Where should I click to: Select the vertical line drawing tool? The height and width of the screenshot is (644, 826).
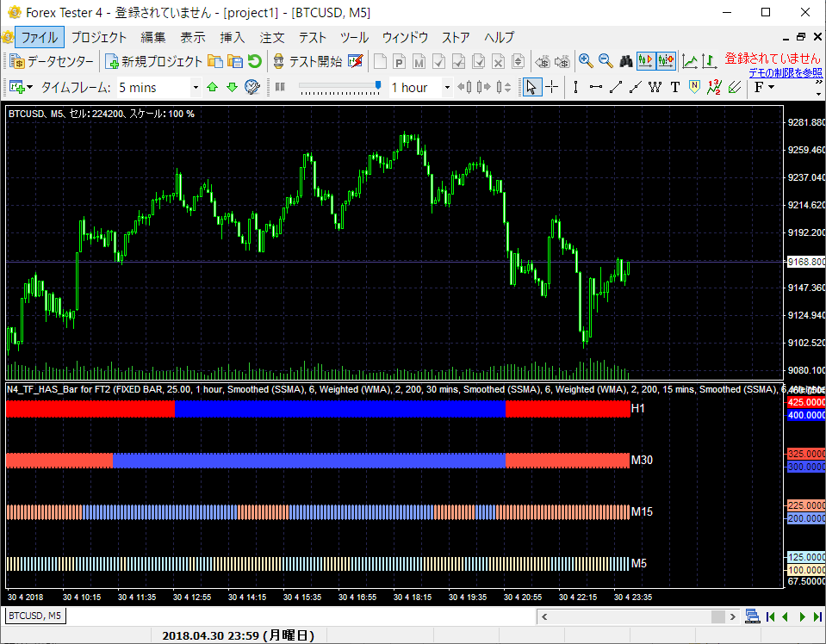coord(575,86)
